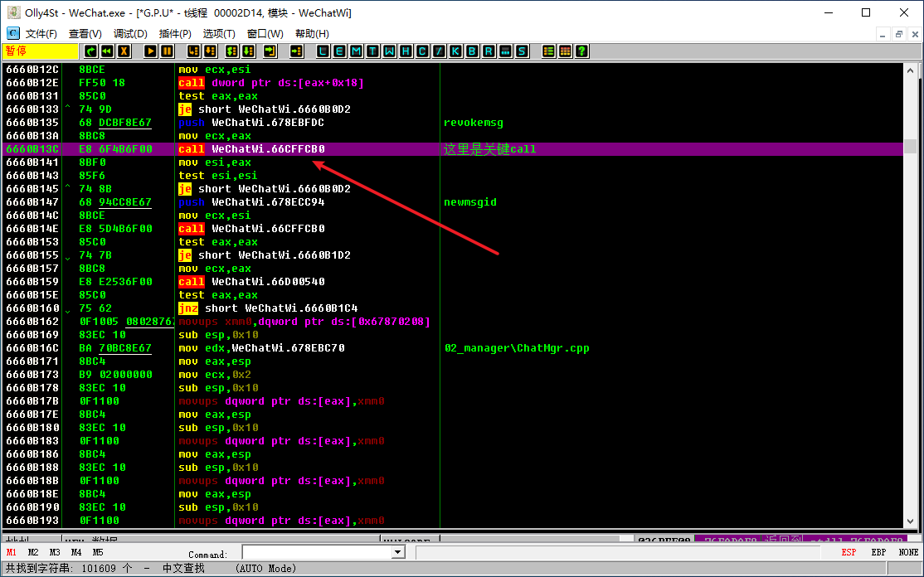The image size is (924, 577).
Task: Open Patches window with slash icon
Action: click(x=439, y=51)
